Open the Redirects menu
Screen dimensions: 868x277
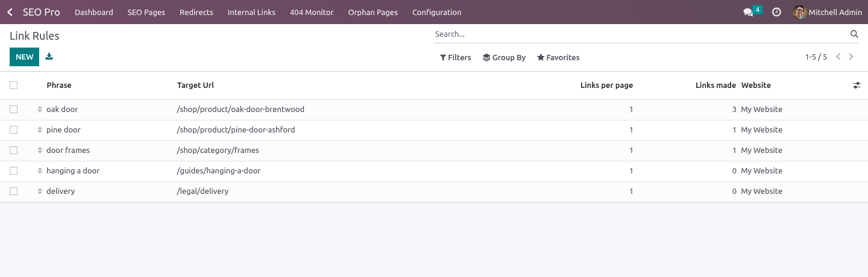[197, 12]
